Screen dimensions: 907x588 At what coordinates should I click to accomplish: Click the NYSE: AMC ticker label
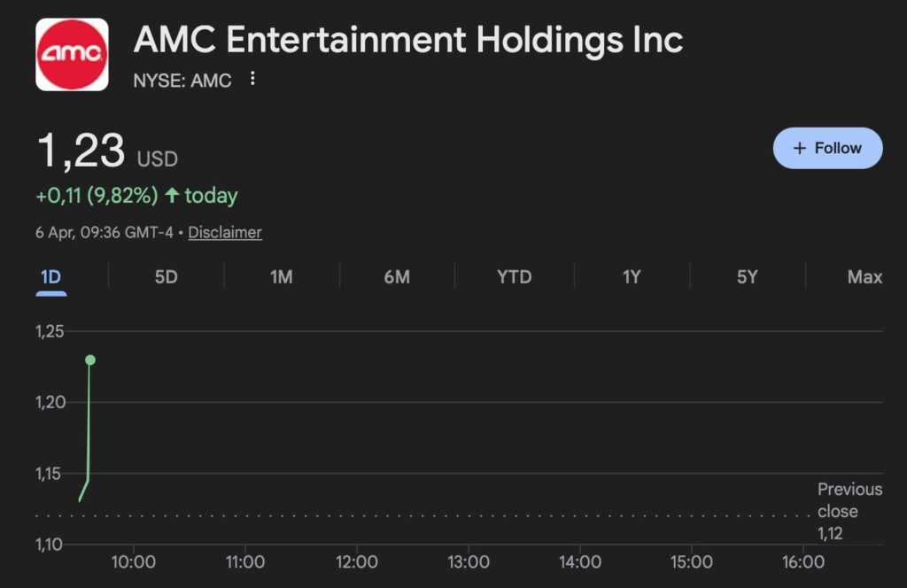182,81
